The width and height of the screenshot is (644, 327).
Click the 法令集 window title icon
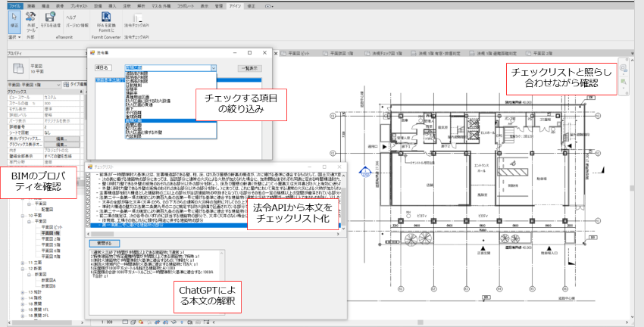click(x=92, y=53)
